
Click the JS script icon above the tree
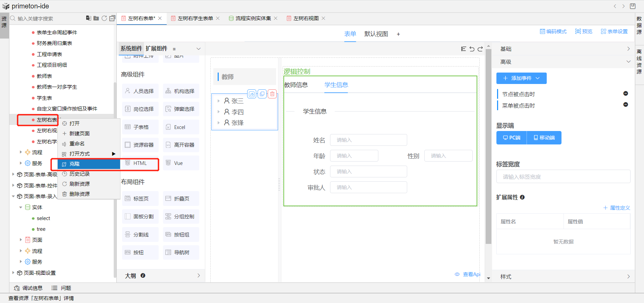tap(252, 94)
